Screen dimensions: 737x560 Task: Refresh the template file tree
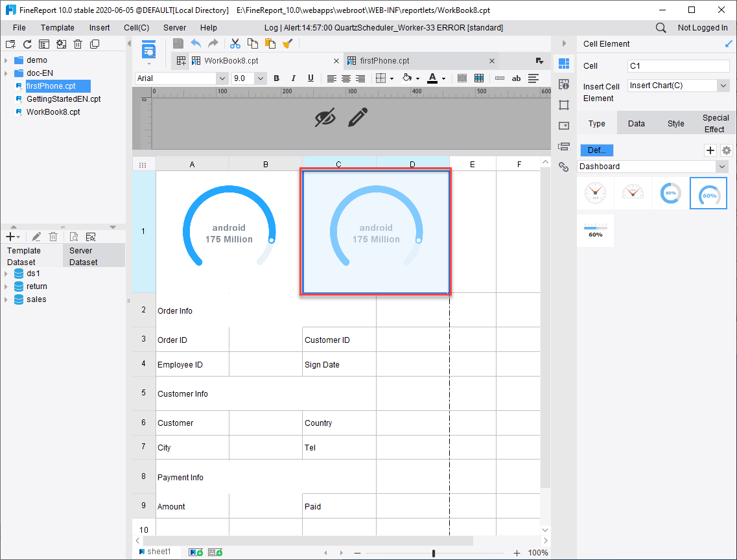pyautogui.click(x=27, y=44)
